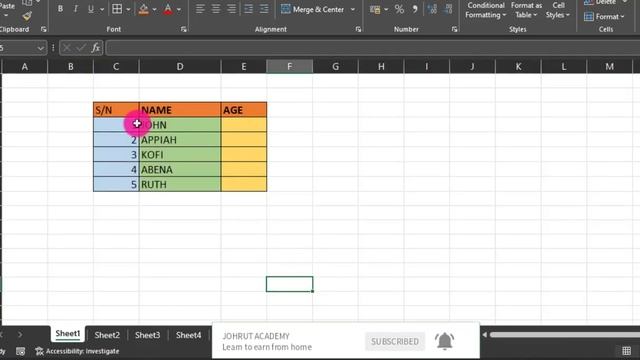Switch to Normal view icon in status bar
The width and height of the screenshot is (640, 360).
627,351
